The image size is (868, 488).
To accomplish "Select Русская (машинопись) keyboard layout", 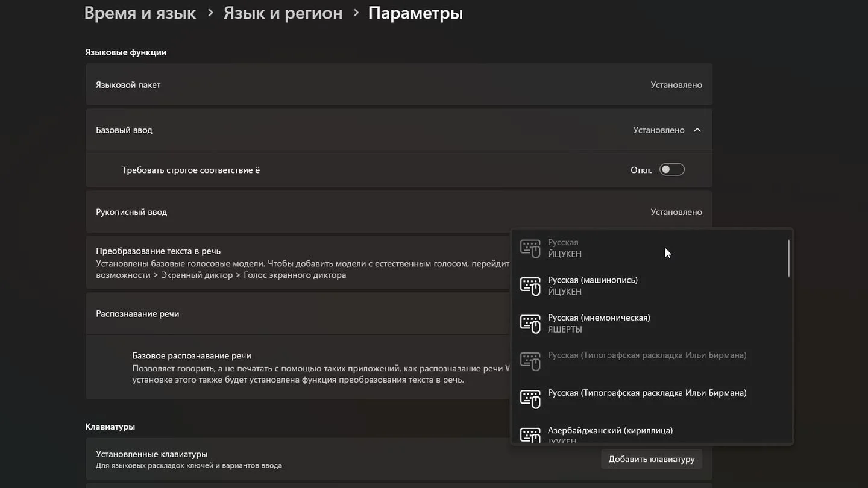I will click(651, 286).
